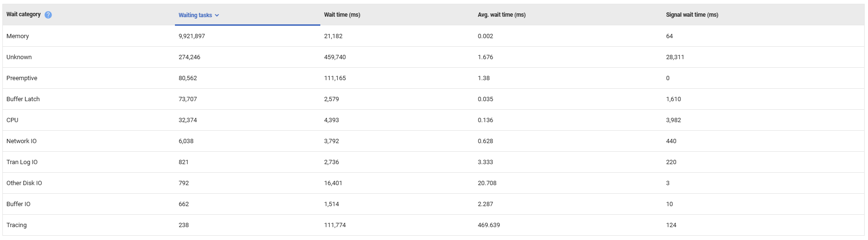The image size is (868, 240).
Task: Select the Network IO row
Action: 21,141
